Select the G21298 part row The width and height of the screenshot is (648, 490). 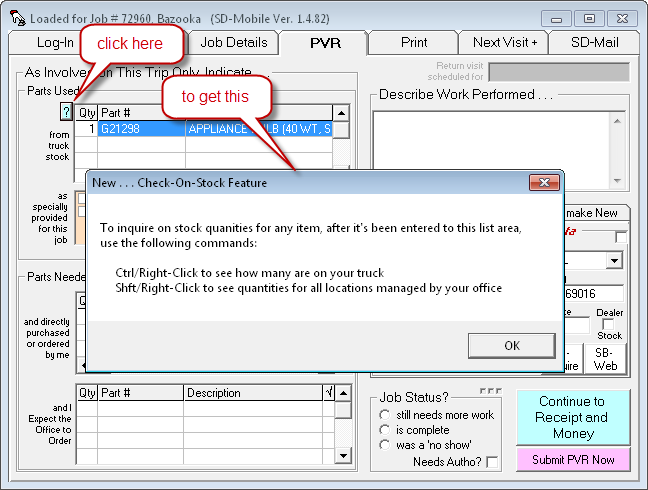click(x=140, y=129)
